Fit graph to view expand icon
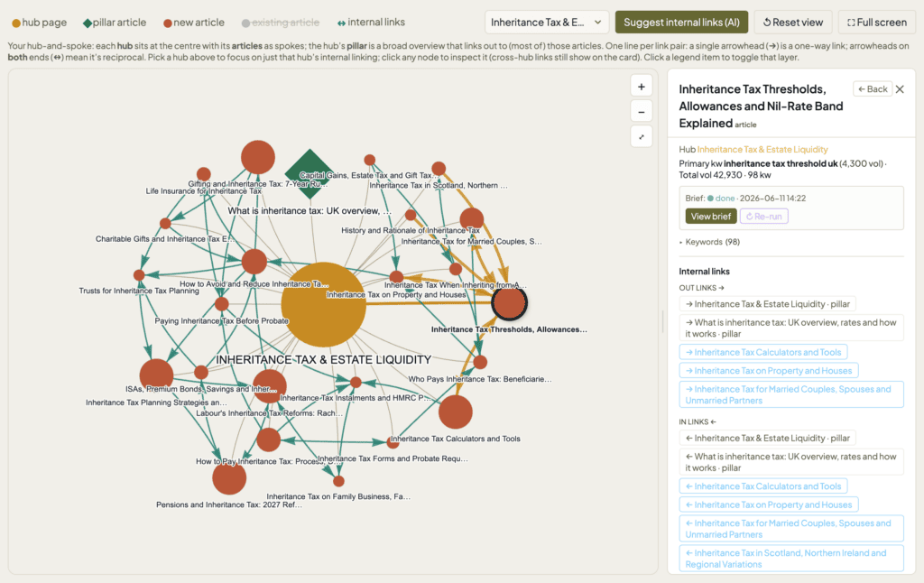This screenshot has width=924, height=583. pos(642,137)
